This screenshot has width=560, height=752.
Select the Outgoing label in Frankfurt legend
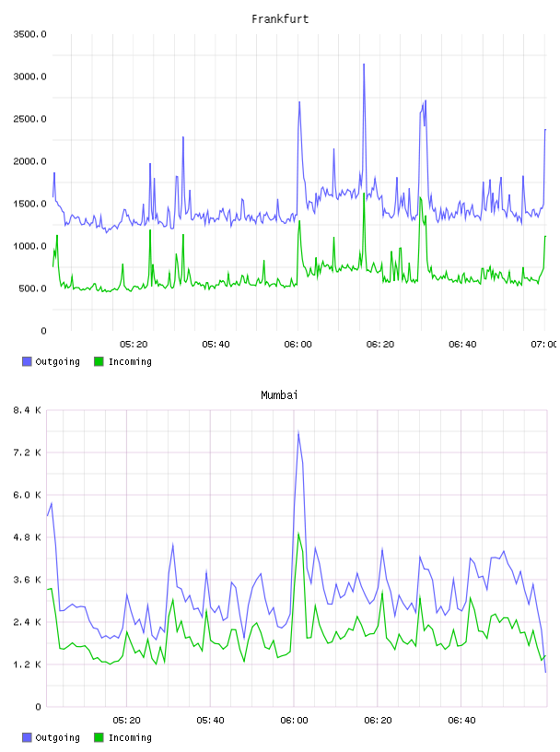click(x=57, y=361)
